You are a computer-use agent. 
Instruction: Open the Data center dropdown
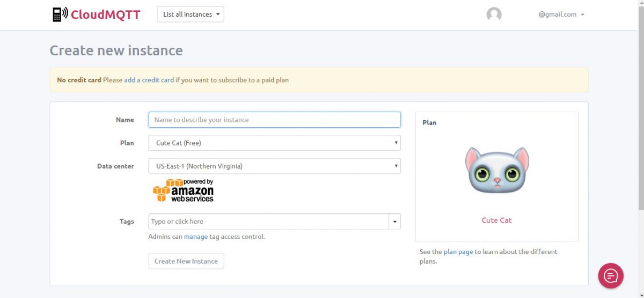click(274, 166)
